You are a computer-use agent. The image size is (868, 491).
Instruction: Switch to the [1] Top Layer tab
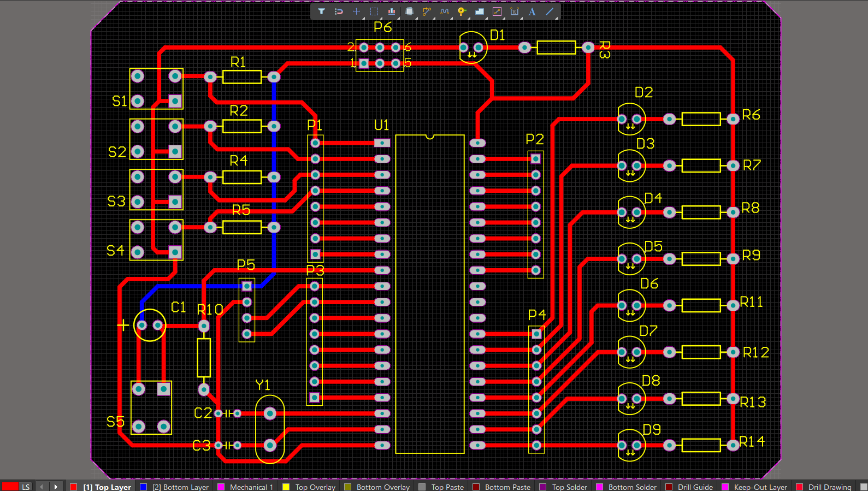[107, 487]
